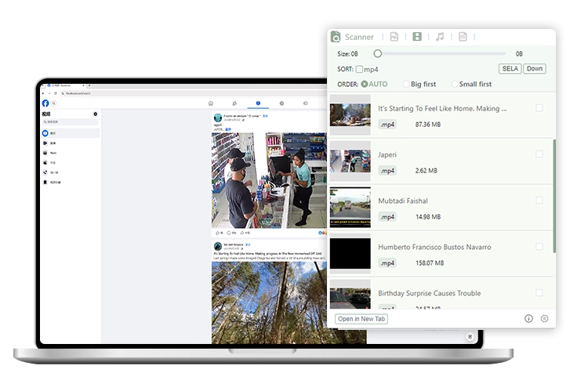Screen dimensions: 588x391
Task: Open Facebook Gaming tab icon
Action: [305, 103]
